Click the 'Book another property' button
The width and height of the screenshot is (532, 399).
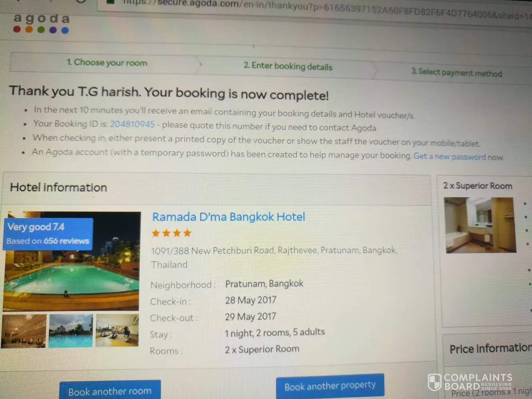330,386
